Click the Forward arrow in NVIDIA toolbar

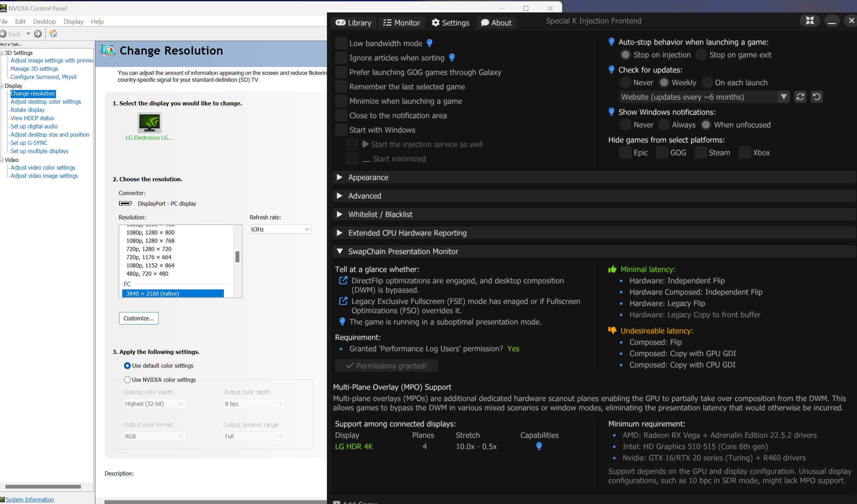[x=38, y=34]
